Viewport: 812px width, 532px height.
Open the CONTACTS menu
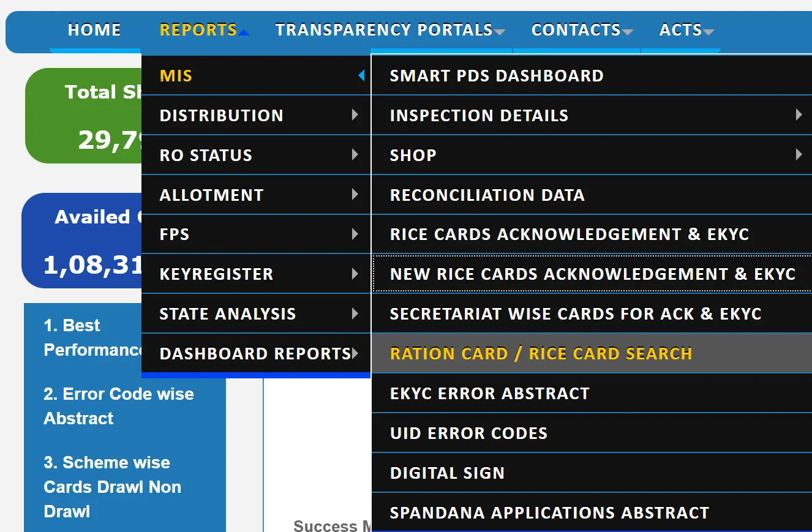576,30
